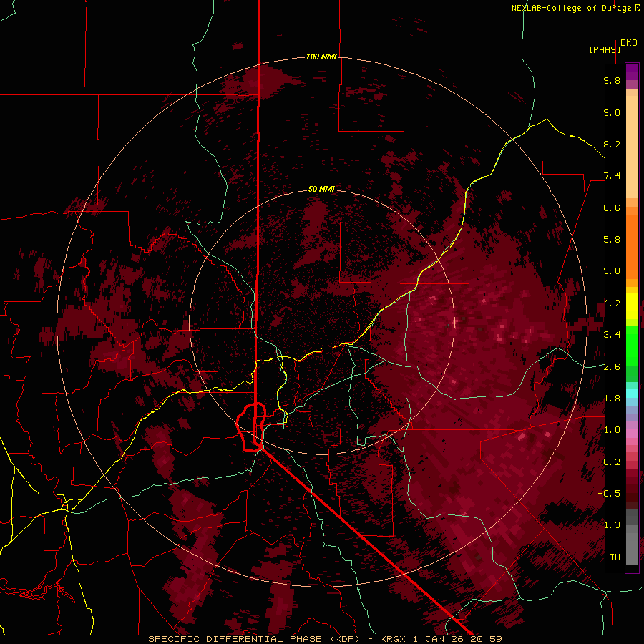Click the 0.2 value on the scale
This screenshot has width=644, height=644.
click(612, 462)
